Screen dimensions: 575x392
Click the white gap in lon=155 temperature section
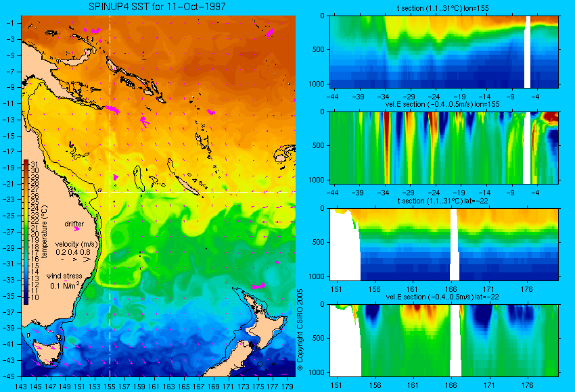click(528, 51)
